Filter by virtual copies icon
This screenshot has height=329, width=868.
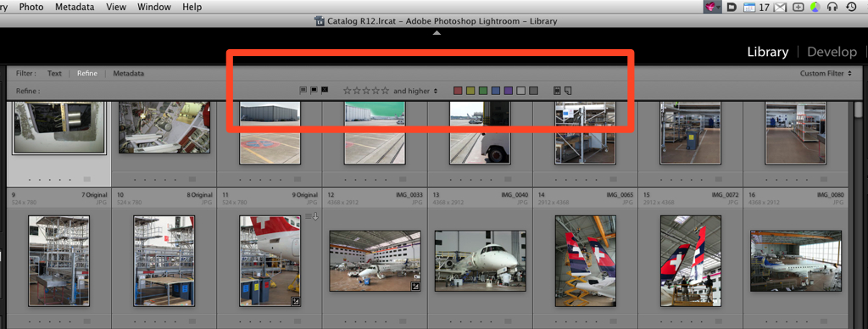[x=568, y=91]
